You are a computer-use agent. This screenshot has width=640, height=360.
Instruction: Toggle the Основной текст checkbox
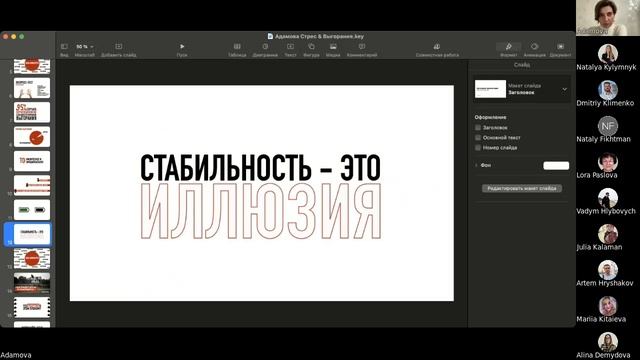point(478,138)
